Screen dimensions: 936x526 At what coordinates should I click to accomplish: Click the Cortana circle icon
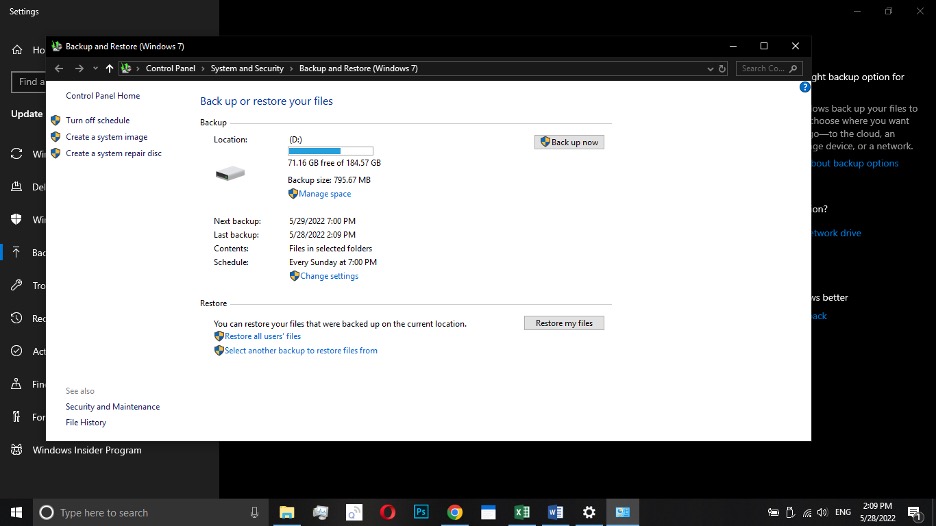click(x=46, y=512)
